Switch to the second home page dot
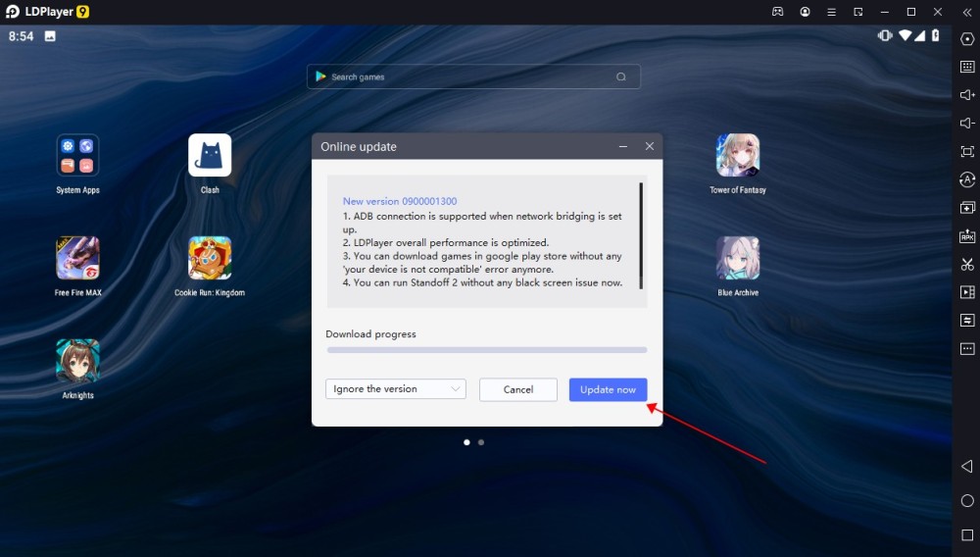 pyautogui.click(x=481, y=442)
